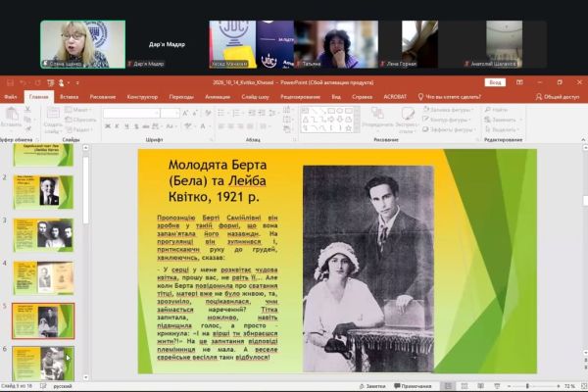Open the quick access toolbar customize arrow
The height and width of the screenshot is (392, 588).
77,82
